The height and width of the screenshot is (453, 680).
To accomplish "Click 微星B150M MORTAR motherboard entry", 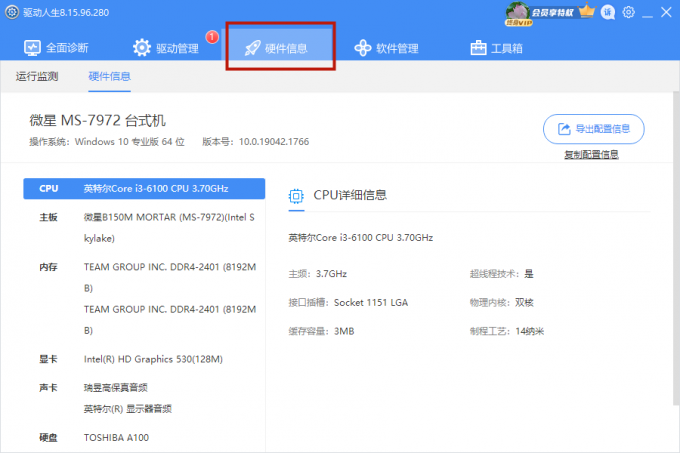I will 169,228.
